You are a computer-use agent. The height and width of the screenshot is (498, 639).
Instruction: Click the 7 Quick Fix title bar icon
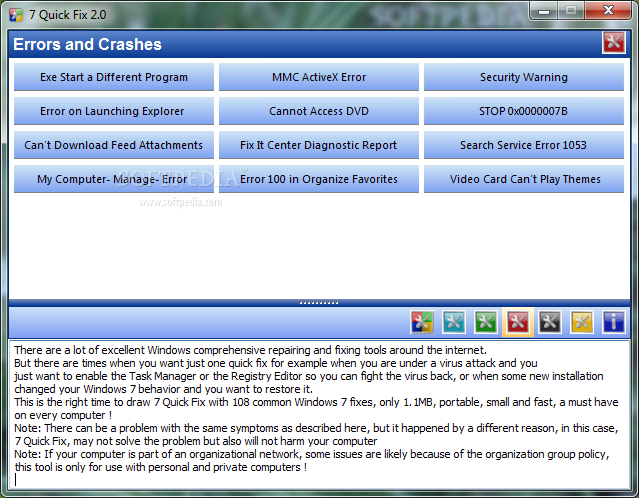point(16,15)
